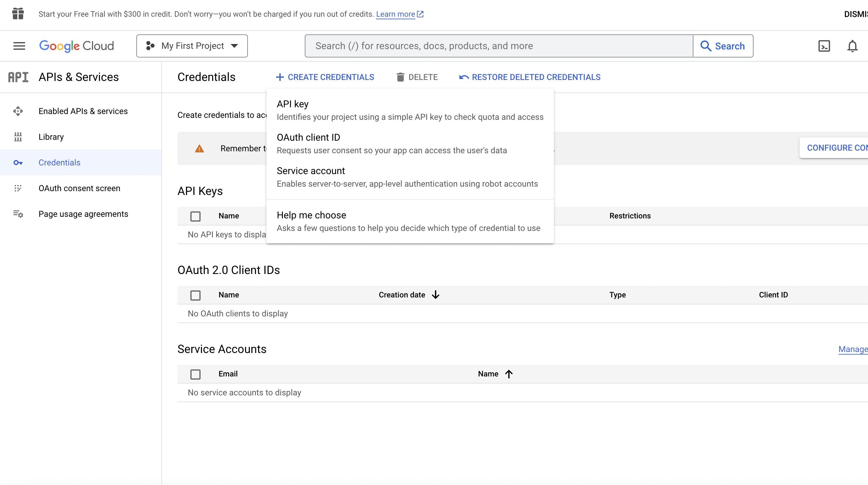This screenshot has height=485, width=868.
Task: Open OAuth consent screen page
Action: [x=81, y=188]
